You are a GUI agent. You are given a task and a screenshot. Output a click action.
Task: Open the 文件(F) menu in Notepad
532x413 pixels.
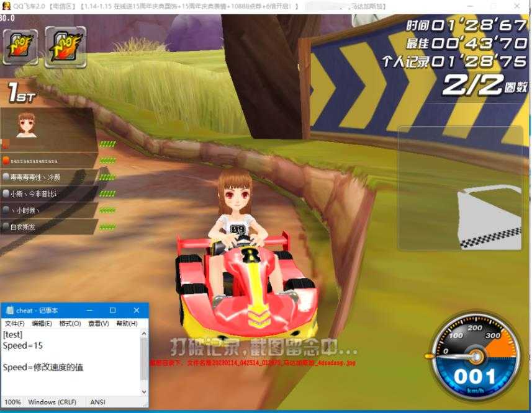[14, 323]
